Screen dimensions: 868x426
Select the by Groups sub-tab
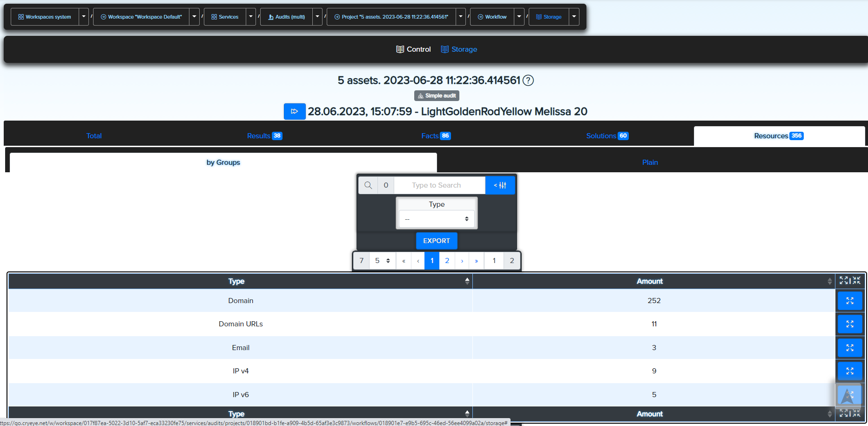coord(223,162)
